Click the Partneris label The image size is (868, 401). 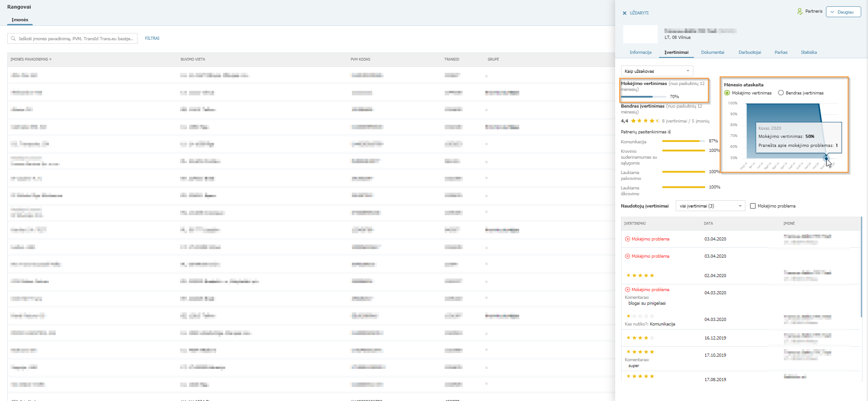click(x=814, y=11)
